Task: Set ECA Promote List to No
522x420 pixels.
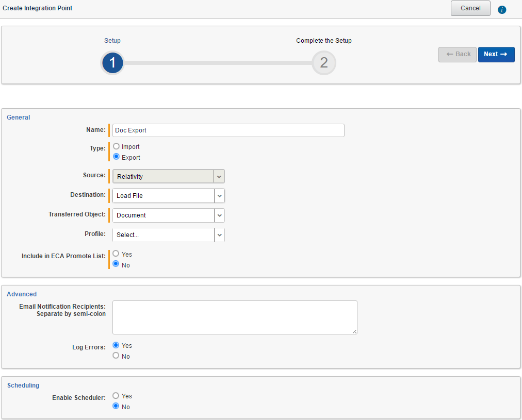Action: (x=116, y=264)
